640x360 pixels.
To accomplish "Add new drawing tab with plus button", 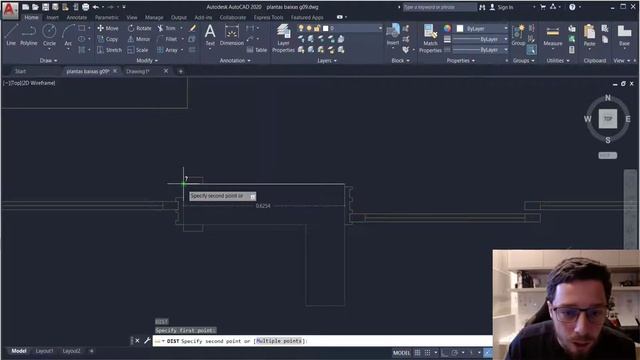I will click(x=180, y=71).
